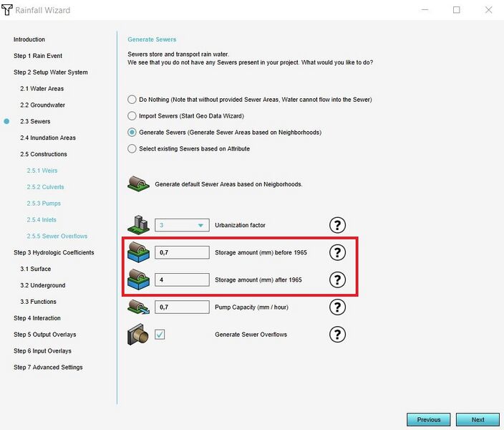Click the sewer pipe icon beside Generate default Sewer Areas
The width and height of the screenshot is (504, 430).
coord(138,184)
